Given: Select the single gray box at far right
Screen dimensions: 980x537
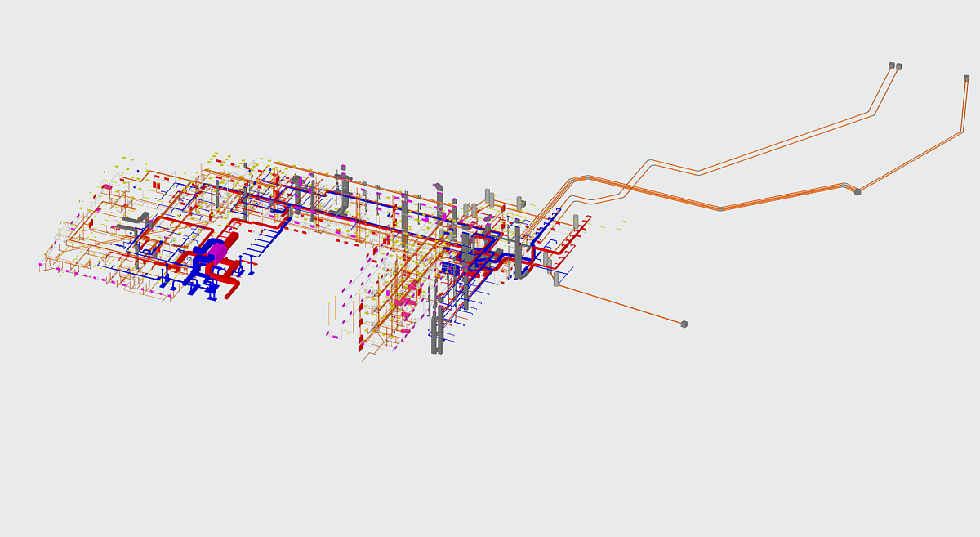Looking at the screenshot, I should (967, 78).
